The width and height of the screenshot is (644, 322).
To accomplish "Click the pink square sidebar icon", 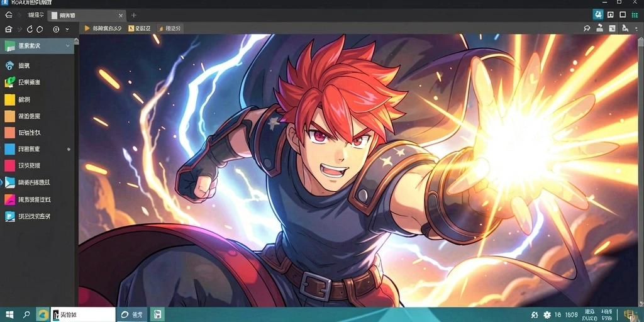I will click(9, 165).
